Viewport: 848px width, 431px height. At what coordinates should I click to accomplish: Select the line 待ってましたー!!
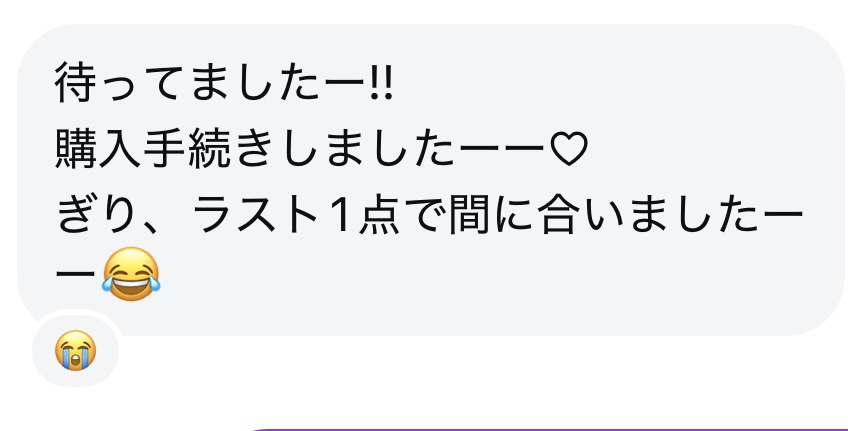(x=224, y=85)
